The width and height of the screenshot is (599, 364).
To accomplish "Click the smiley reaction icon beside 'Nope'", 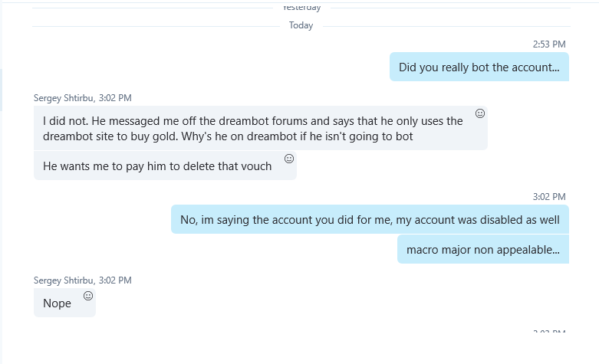I will pyautogui.click(x=88, y=296).
